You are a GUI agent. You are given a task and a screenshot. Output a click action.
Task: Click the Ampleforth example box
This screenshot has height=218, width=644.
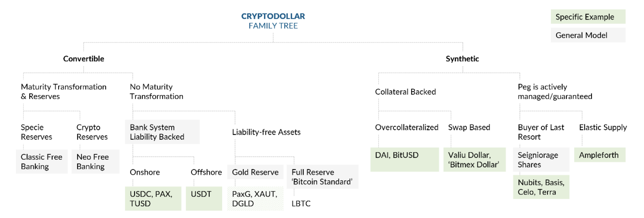tap(600, 155)
